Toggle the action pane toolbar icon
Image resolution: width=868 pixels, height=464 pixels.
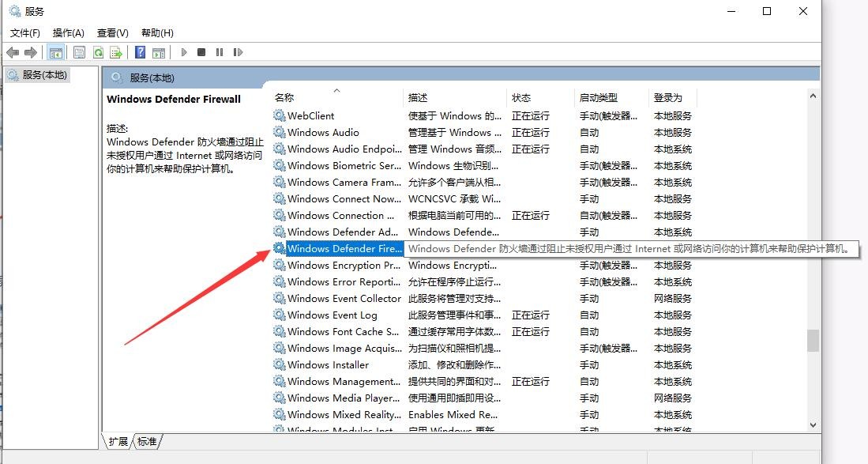(x=159, y=53)
